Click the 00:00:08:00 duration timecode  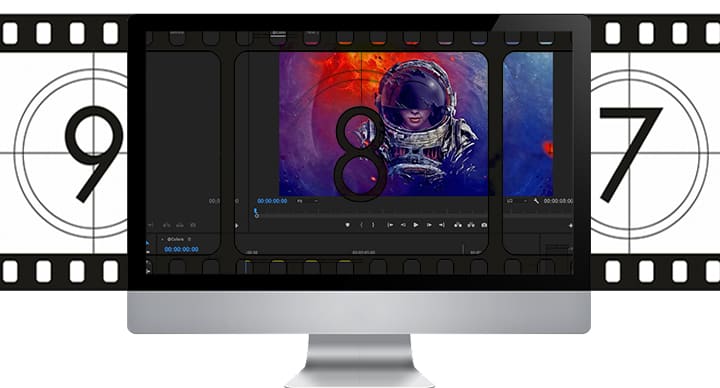point(558,201)
